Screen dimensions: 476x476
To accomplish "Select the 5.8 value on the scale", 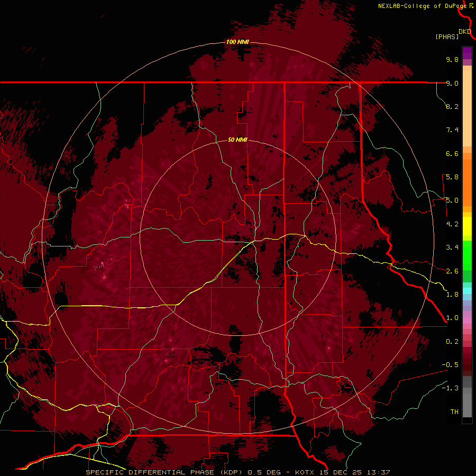I will pyautogui.click(x=452, y=177).
